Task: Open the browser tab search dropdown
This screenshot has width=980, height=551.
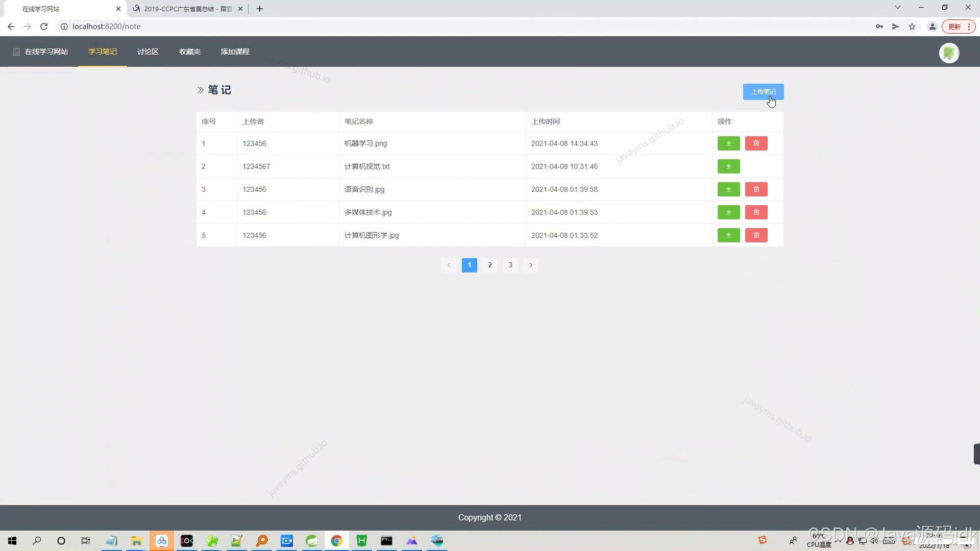Action: pyautogui.click(x=897, y=8)
